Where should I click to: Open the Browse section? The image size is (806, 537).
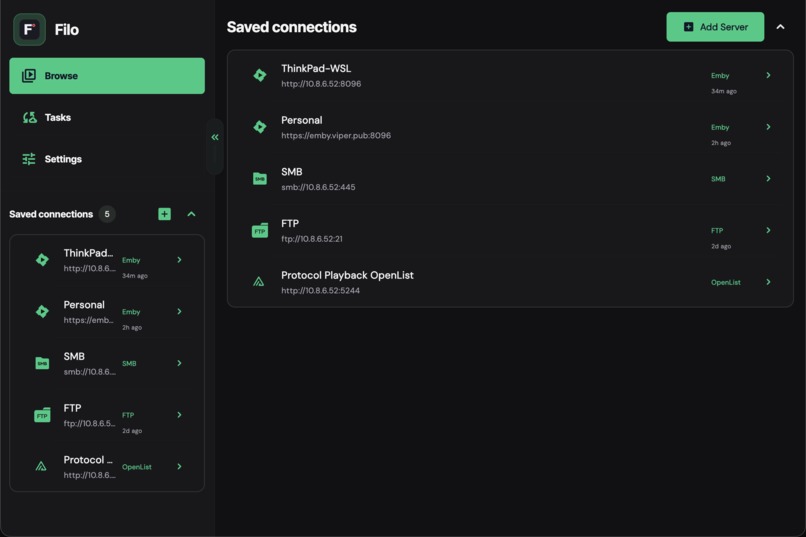(107, 76)
